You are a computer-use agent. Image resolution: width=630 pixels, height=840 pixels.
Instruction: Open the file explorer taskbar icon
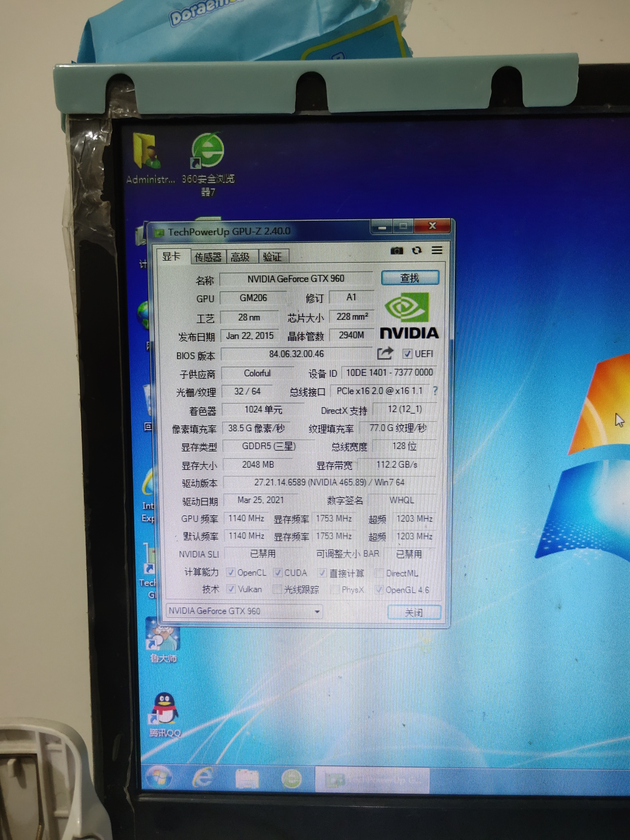pos(247,778)
